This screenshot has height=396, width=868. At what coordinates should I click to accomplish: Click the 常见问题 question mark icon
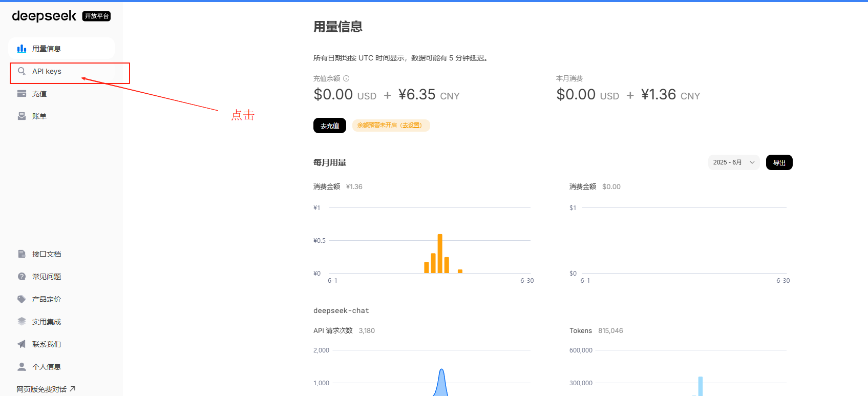coord(22,277)
